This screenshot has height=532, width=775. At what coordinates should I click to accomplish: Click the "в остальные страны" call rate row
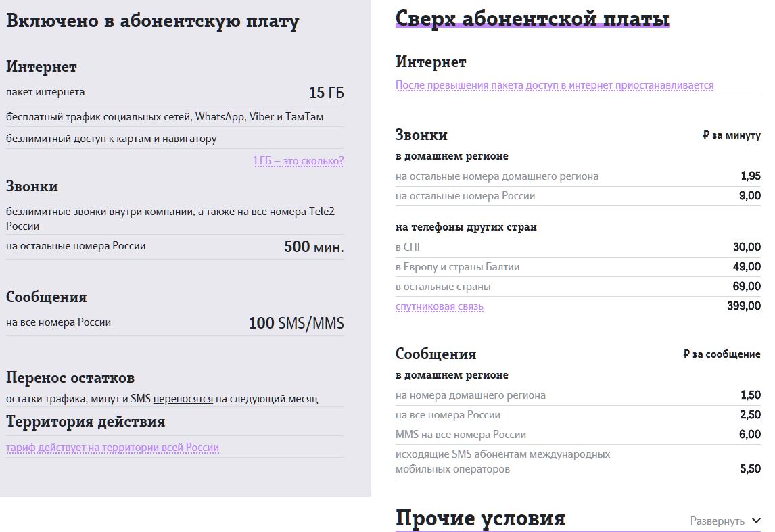click(443, 287)
